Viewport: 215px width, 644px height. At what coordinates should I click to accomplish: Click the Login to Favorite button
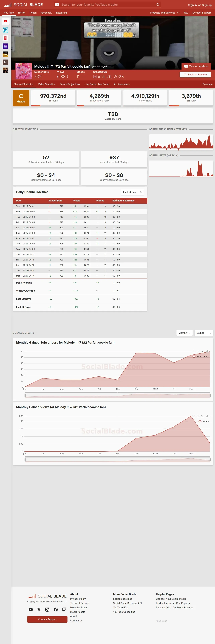pyautogui.click(x=195, y=75)
